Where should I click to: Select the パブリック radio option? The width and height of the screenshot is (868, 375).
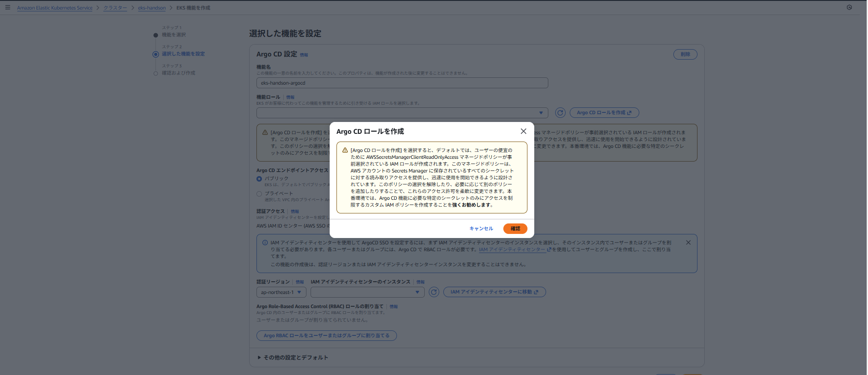coord(259,179)
